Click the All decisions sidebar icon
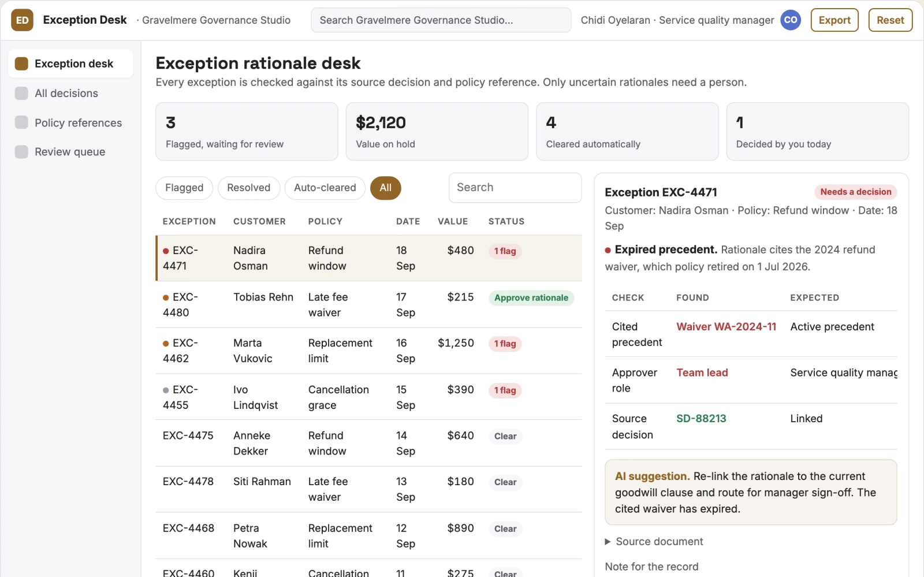924x577 pixels. [21, 93]
